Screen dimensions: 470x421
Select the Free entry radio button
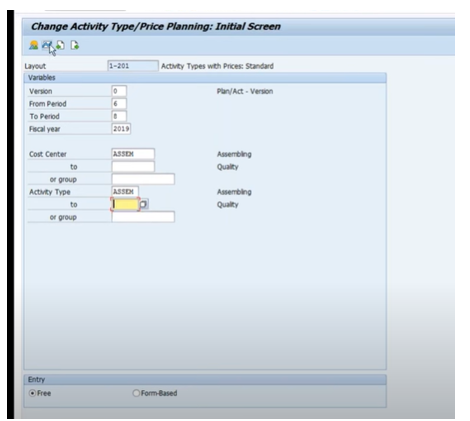[x=32, y=393]
